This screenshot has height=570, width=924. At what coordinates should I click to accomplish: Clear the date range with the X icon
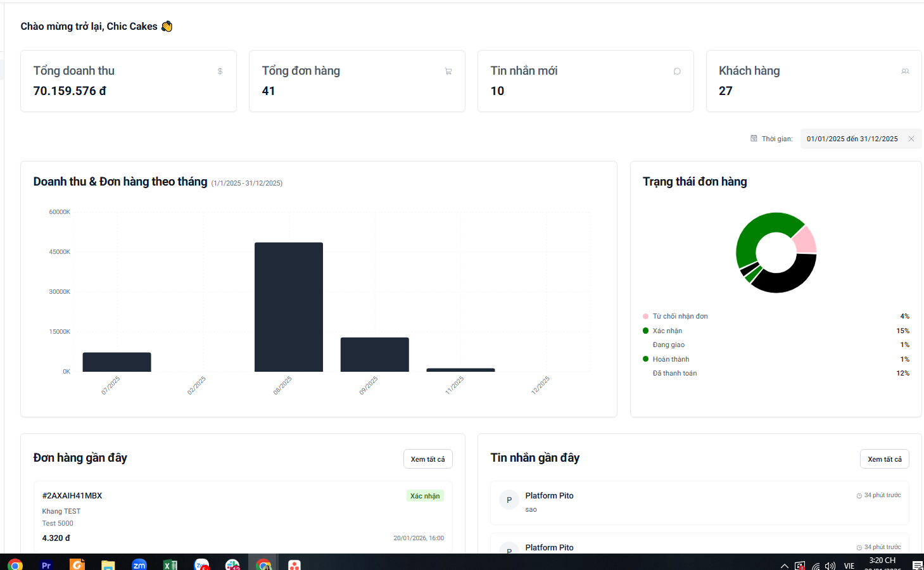(911, 139)
